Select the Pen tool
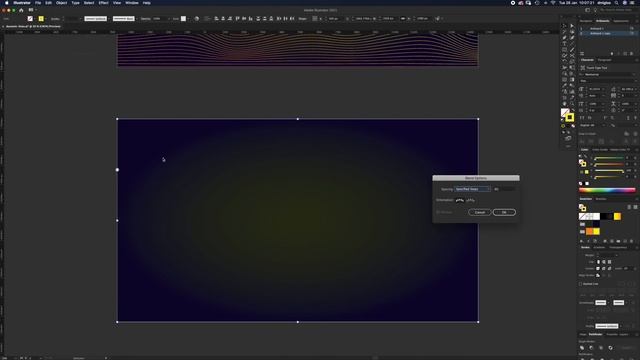This screenshot has height=360, width=640. (x=564, y=37)
